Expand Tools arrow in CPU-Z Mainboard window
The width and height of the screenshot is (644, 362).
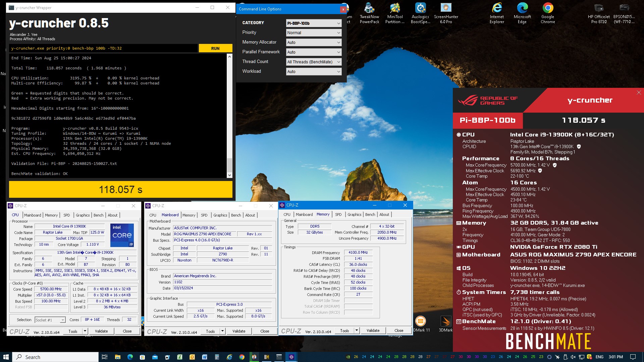(x=222, y=331)
